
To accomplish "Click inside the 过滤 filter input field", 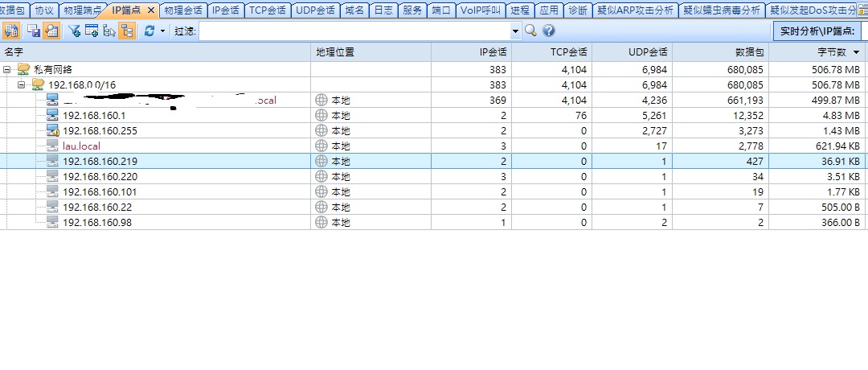I will click(x=355, y=31).
